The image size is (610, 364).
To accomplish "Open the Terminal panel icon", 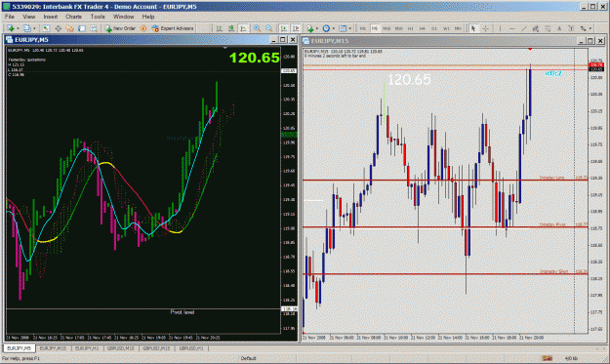I will click(82, 28).
